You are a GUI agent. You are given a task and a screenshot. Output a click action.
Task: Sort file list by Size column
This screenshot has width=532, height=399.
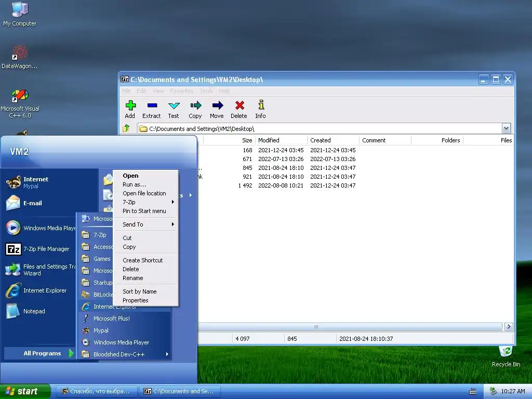tap(229, 140)
